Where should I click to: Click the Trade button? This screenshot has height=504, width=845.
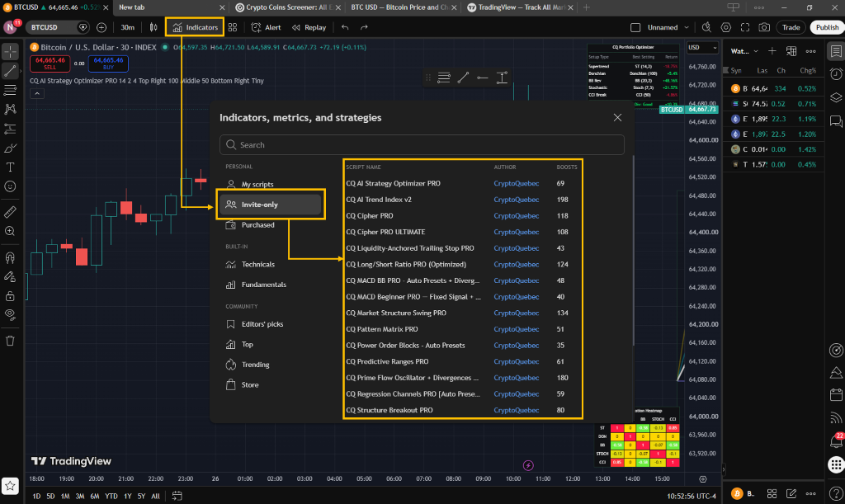click(791, 27)
